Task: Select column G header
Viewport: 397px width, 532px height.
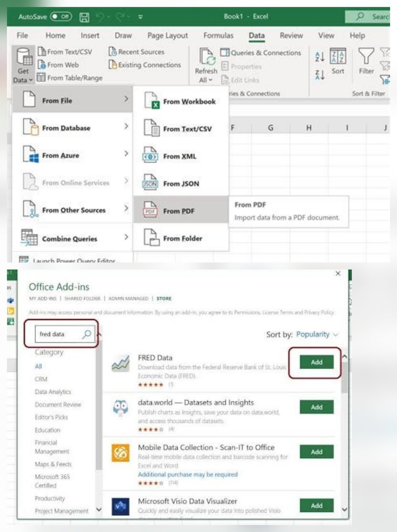Action: 270,128
